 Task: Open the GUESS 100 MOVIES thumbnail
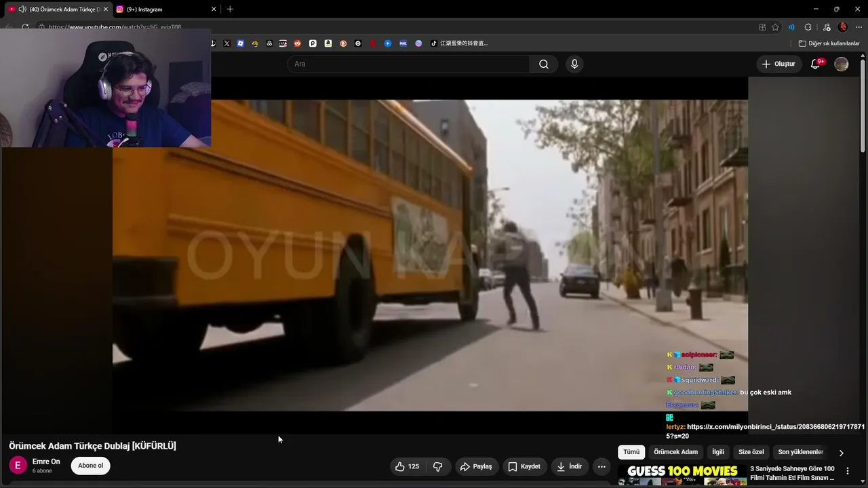click(682, 476)
